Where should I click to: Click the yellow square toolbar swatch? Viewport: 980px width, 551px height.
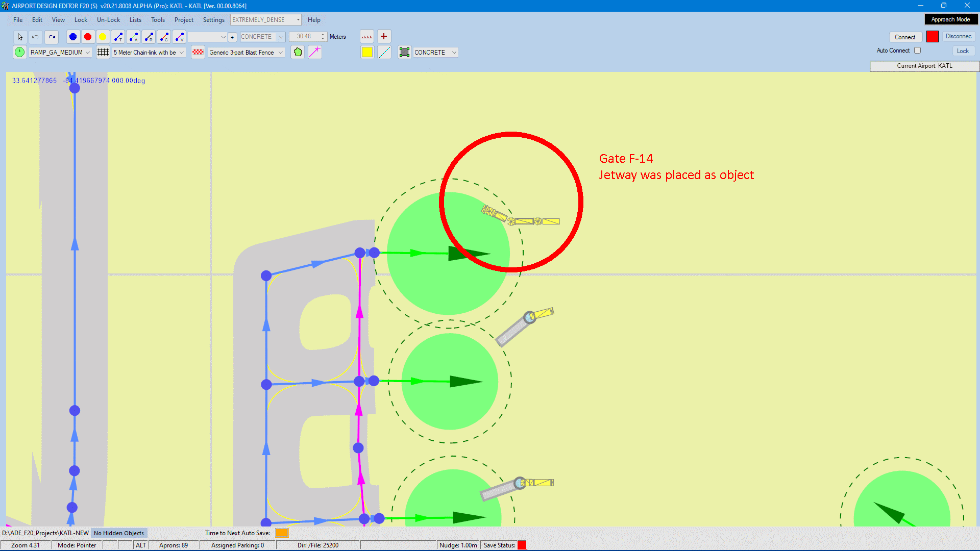click(367, 52)
